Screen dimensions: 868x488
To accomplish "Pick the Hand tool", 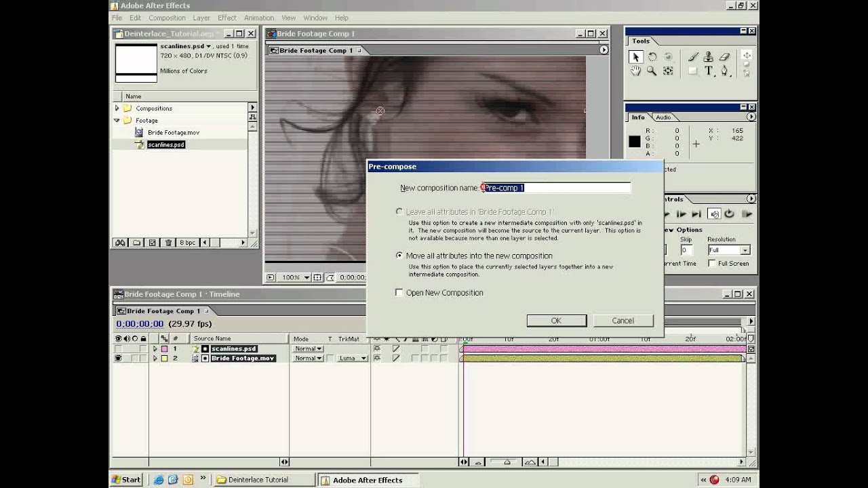I will click(636, 70).
